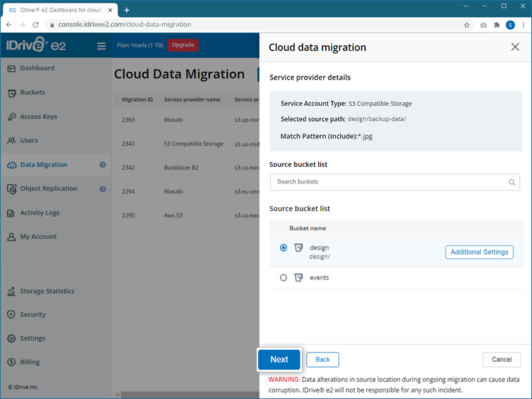Open a new browser tab
The image size is (532, 399).
[x=127, y=9]
